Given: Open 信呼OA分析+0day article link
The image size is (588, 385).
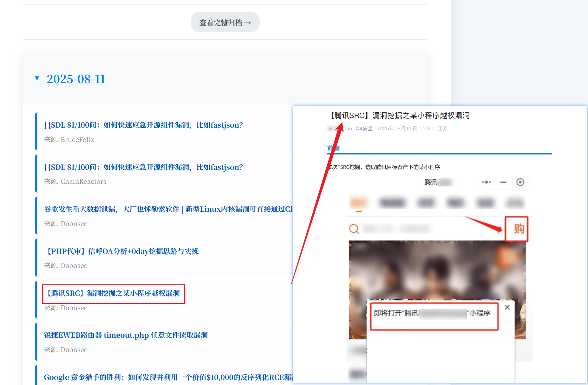Looking at the screenshot, I should [x=121, y=251].
